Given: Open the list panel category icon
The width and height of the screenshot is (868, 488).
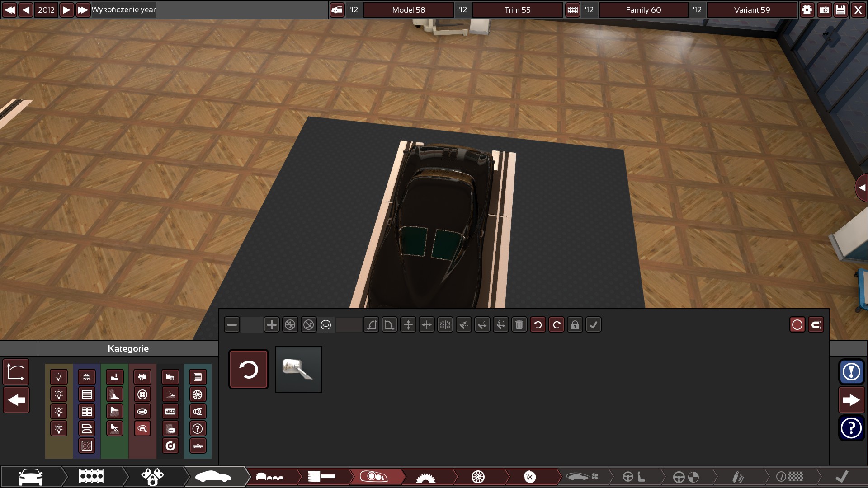Looking at the screenshot, I should coord(198,377).
